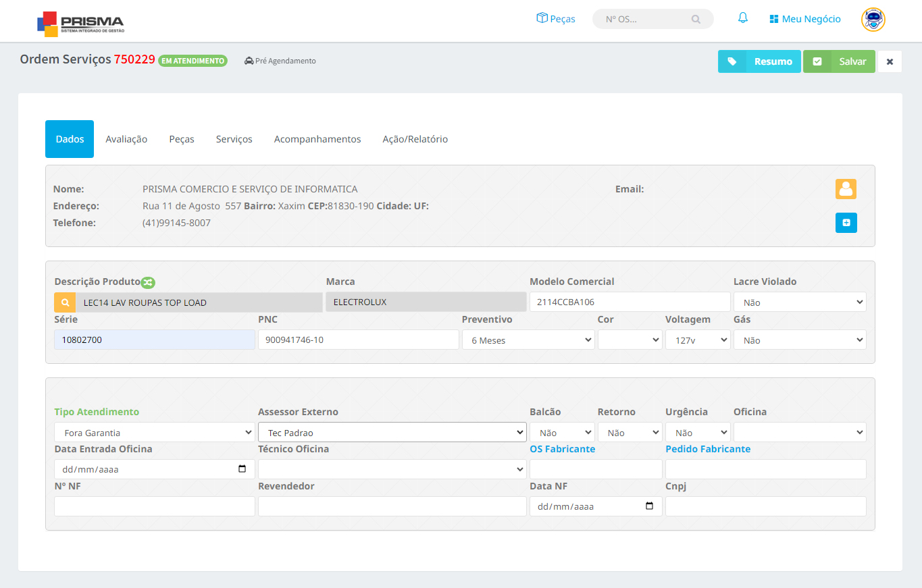
Task: Open the Cor dropdown
Action: pyautogui.click(x=630, y=340)
